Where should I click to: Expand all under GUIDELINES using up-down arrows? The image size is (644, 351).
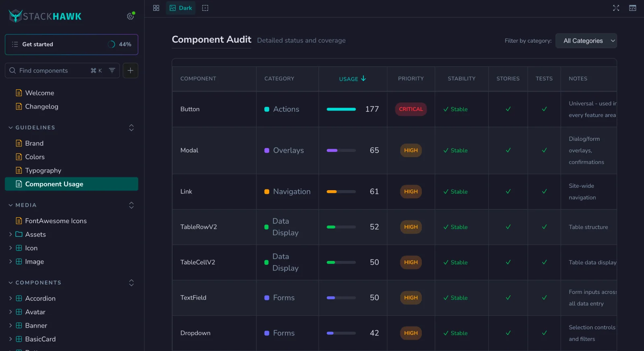point(131,127)
